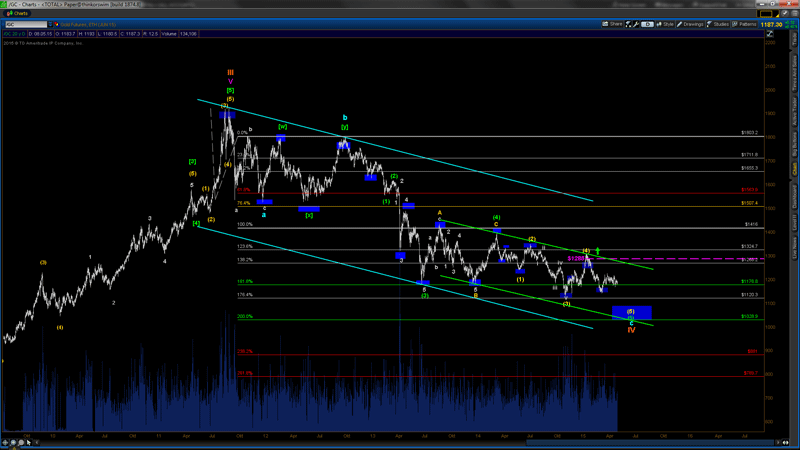Screen dimensions: 800x450
Task: Click the blue target box near wave IV
Action: tap(638, 313)
